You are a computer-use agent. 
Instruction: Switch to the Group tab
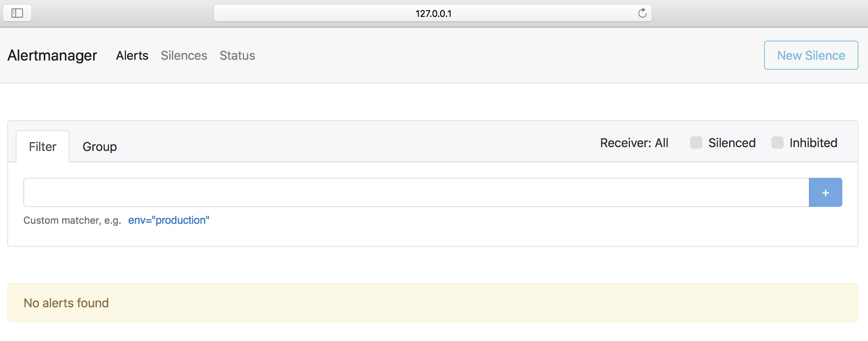click(x=100, y=146)
